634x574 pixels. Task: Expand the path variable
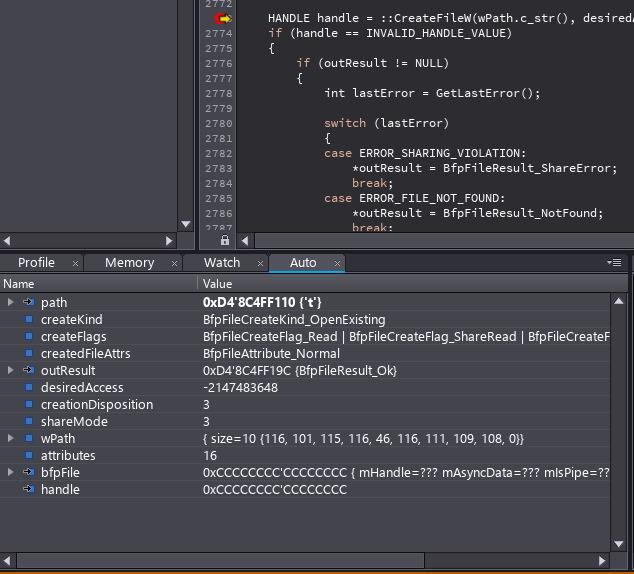coord(11,302)
